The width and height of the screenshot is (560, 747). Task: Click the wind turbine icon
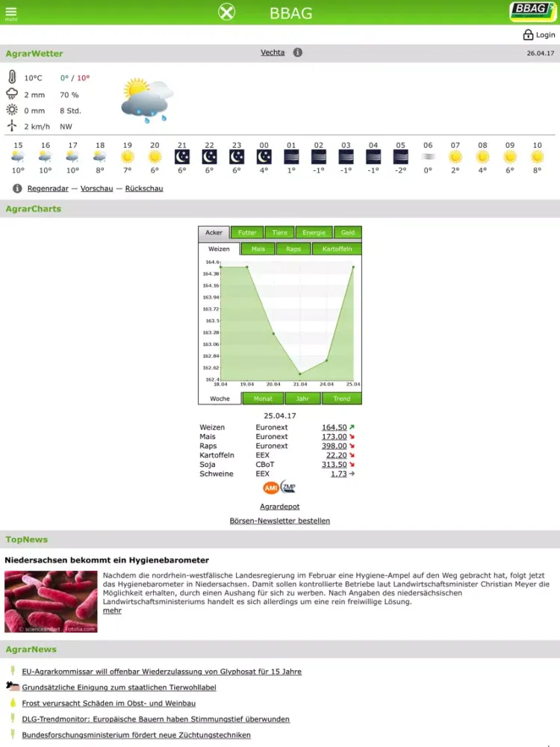pos(12,125)
